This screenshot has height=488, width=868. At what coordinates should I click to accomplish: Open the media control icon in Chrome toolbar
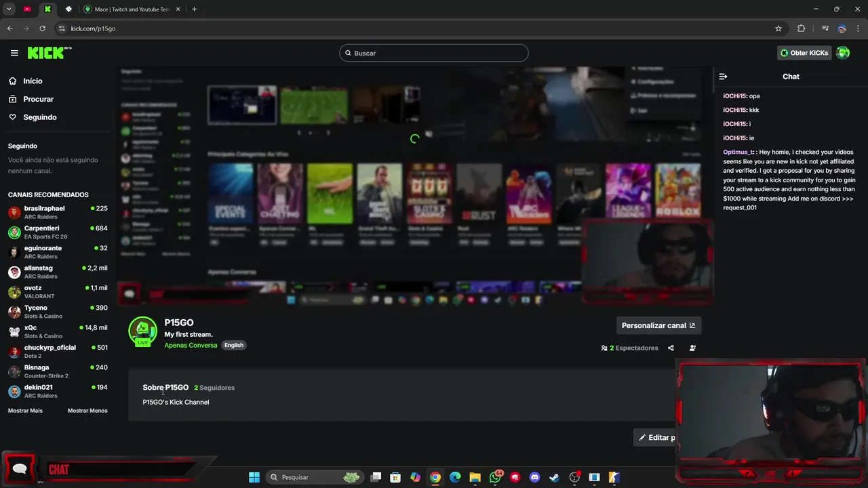pyautogui.click(x=825, y=28)
